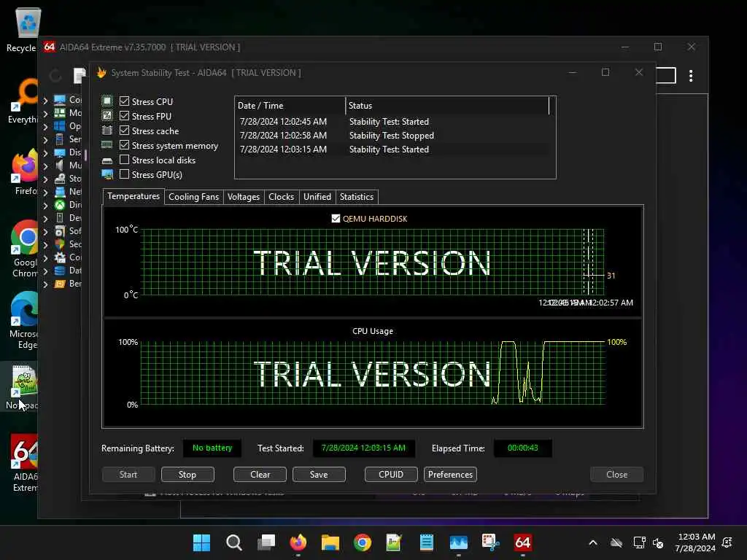The image size is (747, 560).
Task: Select log row 12:02:45 AM Started
Action: pos(393,122)
